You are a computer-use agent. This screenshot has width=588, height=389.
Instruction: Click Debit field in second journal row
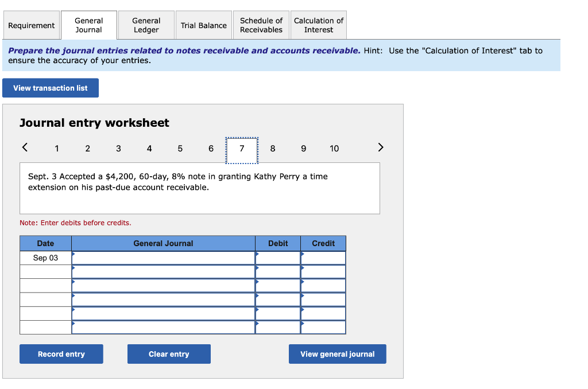tap(278, 272)
